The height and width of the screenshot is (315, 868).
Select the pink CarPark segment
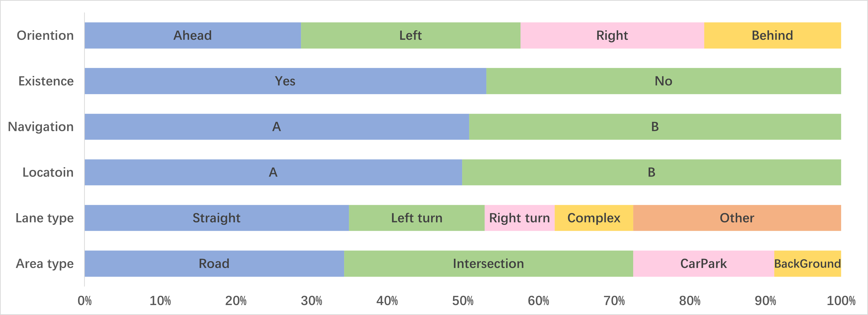pos(703,263)
